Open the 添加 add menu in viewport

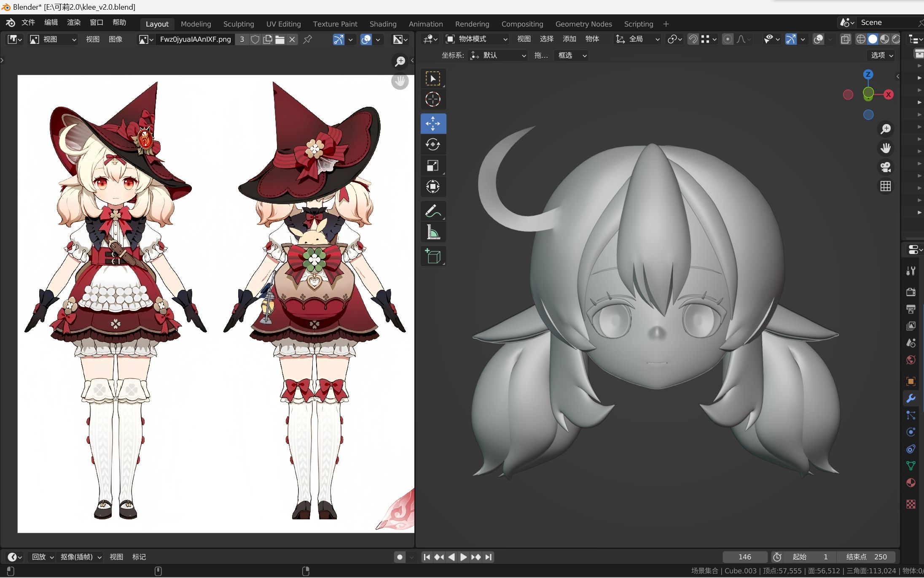coord(569,39)
